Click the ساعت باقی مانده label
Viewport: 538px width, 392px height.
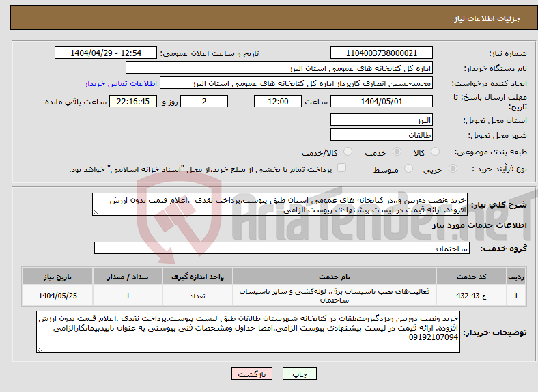76,102
